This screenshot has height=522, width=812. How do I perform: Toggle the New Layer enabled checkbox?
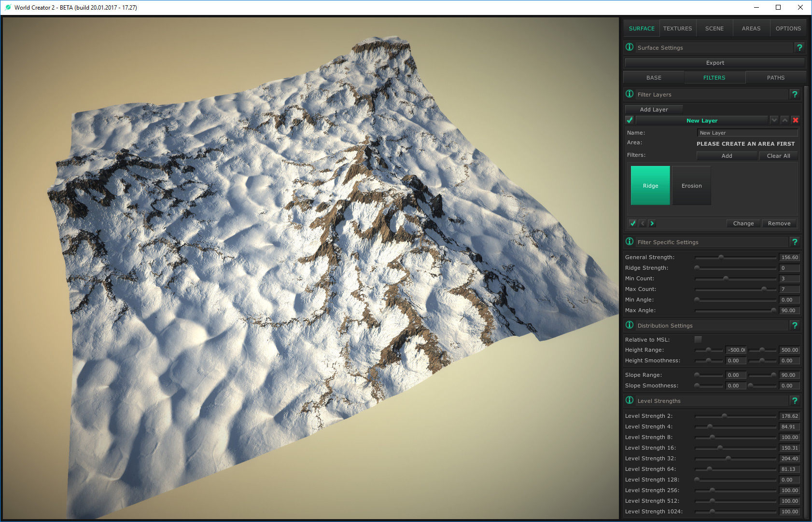click(630, 120)
